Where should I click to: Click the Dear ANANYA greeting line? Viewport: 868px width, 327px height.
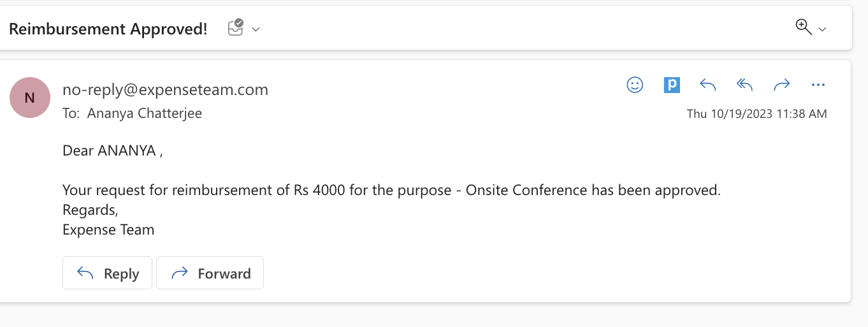coord(112,151)
